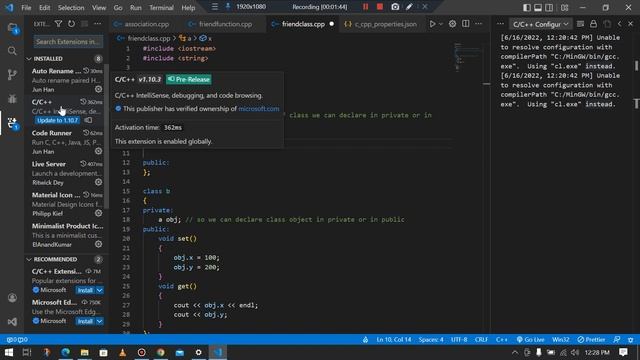Toggle primary side bar visibility

coord(527,7)
